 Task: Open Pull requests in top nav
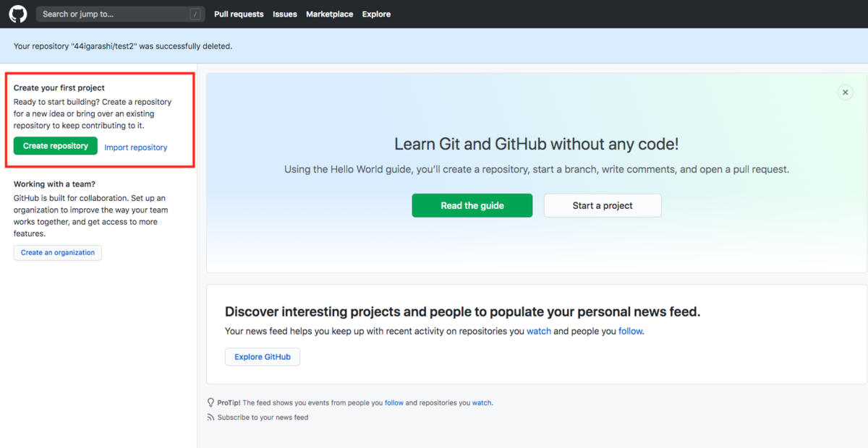point(239,14)
